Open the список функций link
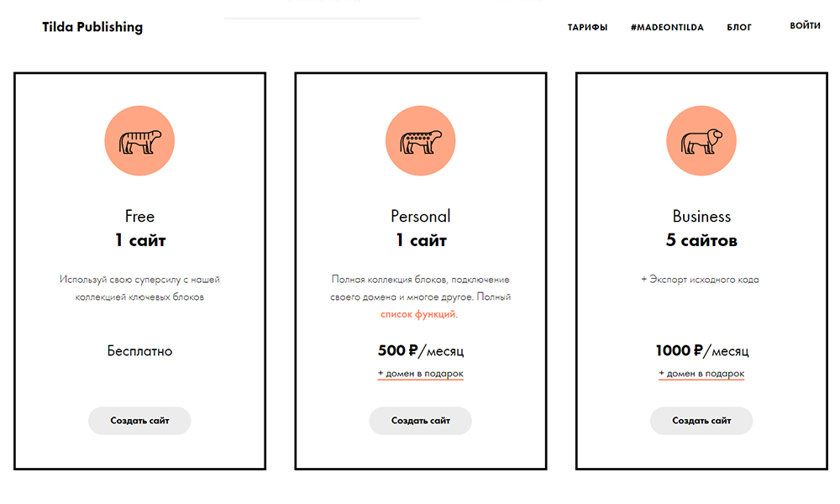840x504 pixels. (419, 314)
